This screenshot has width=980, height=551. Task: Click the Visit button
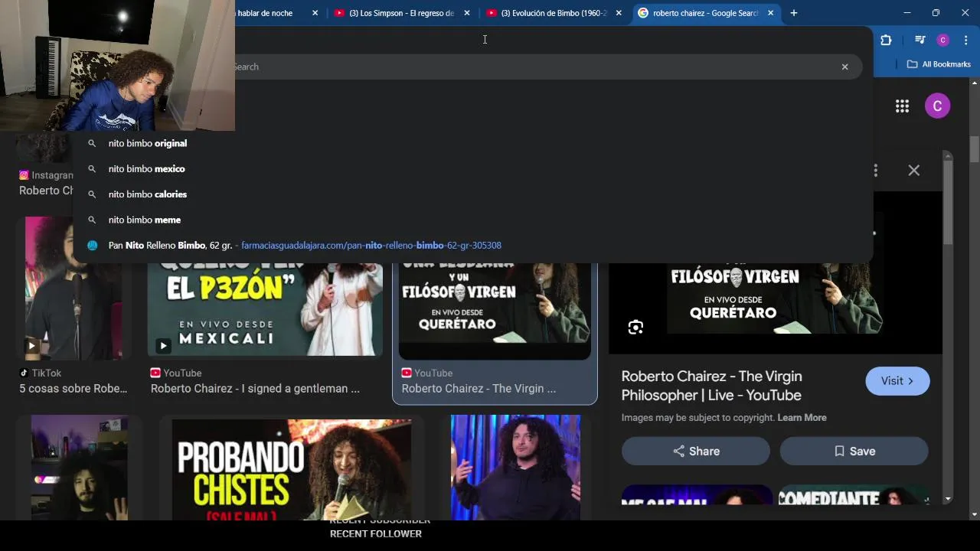tap(897, 381)
